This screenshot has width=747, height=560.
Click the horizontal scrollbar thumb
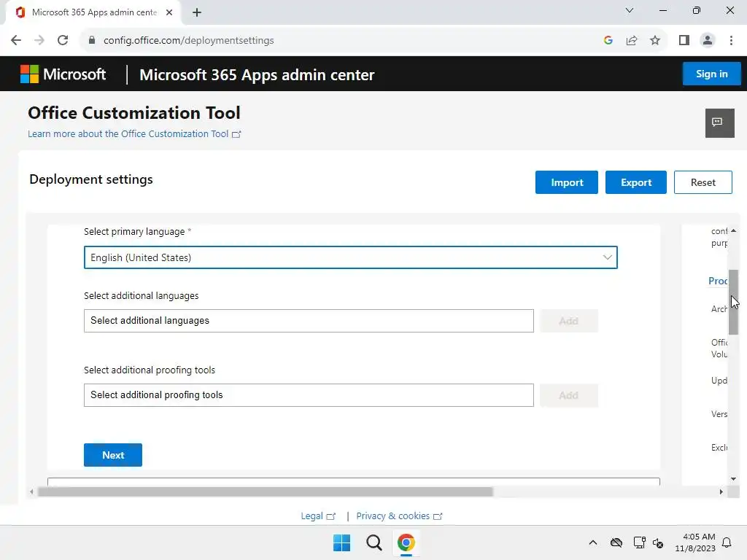pos(265,492)
